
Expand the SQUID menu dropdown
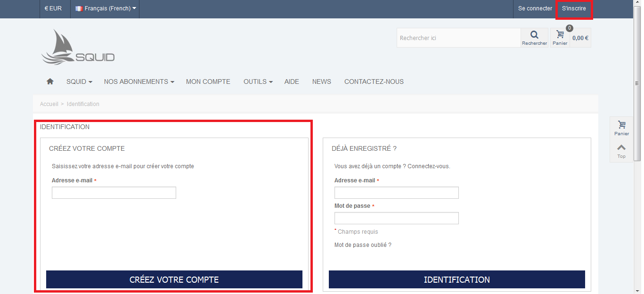79,82
